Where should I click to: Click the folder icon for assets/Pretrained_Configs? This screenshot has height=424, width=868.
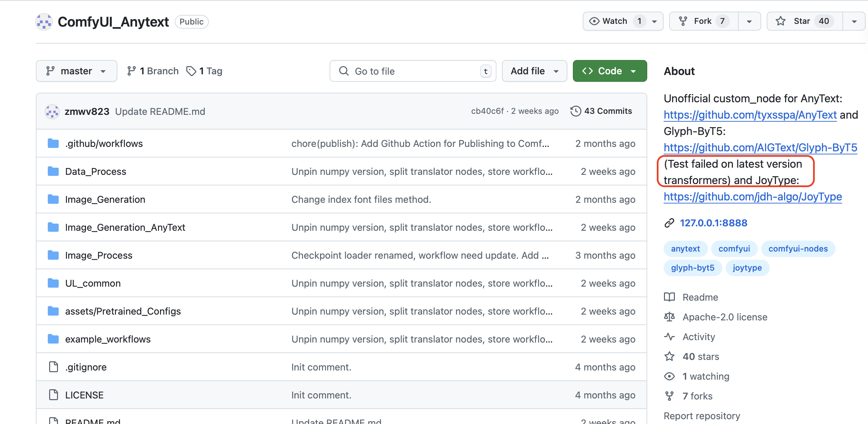[53, 311]
